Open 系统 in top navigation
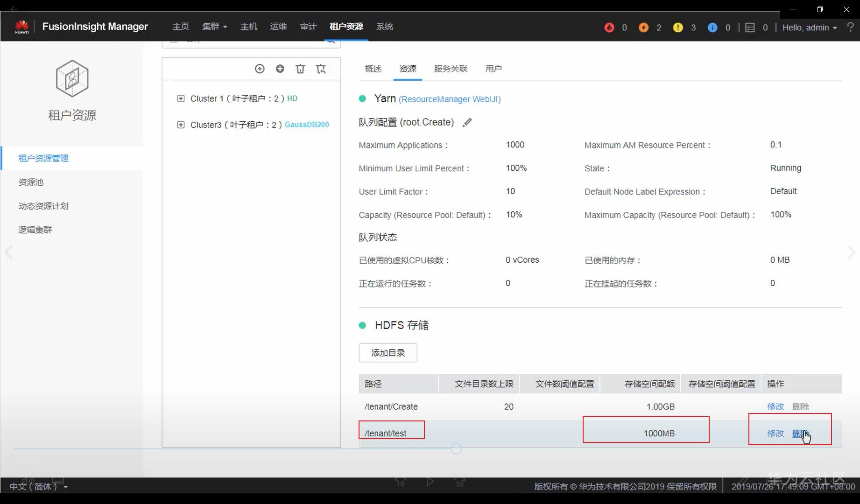 click(385, 27)
